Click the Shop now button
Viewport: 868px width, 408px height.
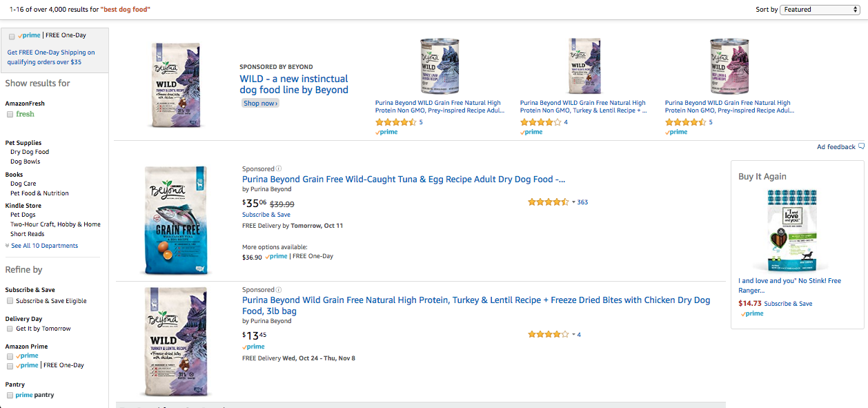point(260,104)
